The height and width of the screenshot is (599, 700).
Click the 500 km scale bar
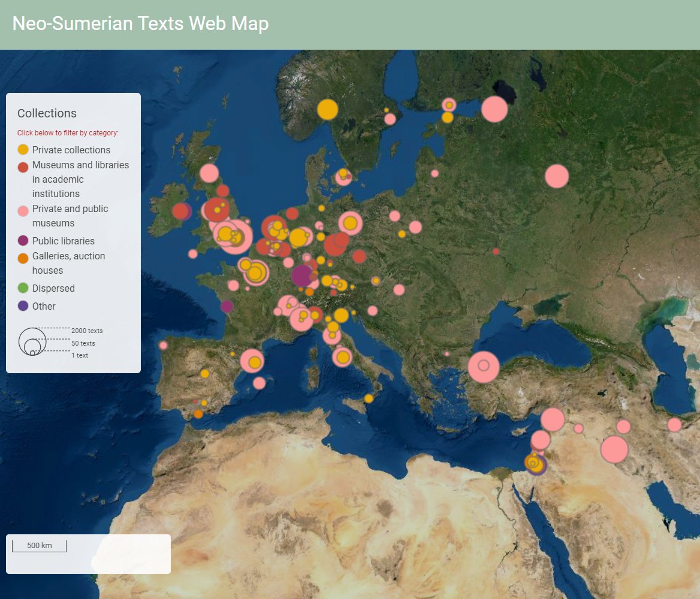40,546
